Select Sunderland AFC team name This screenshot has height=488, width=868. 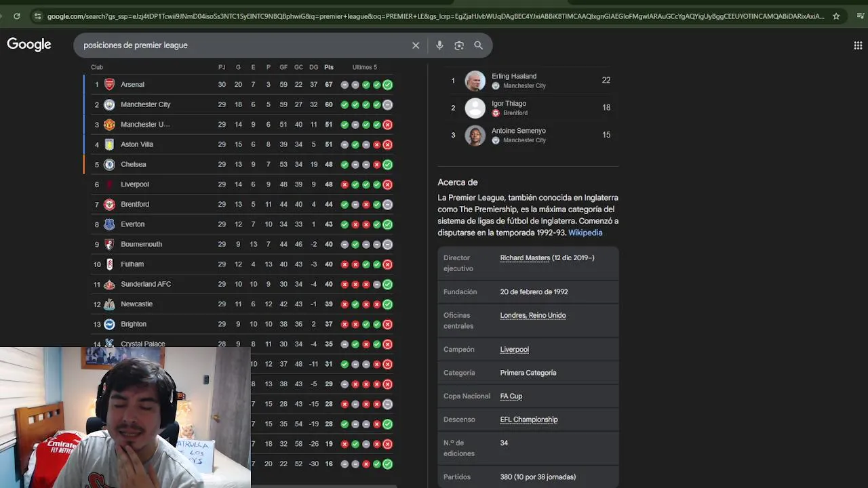[146, 284]
